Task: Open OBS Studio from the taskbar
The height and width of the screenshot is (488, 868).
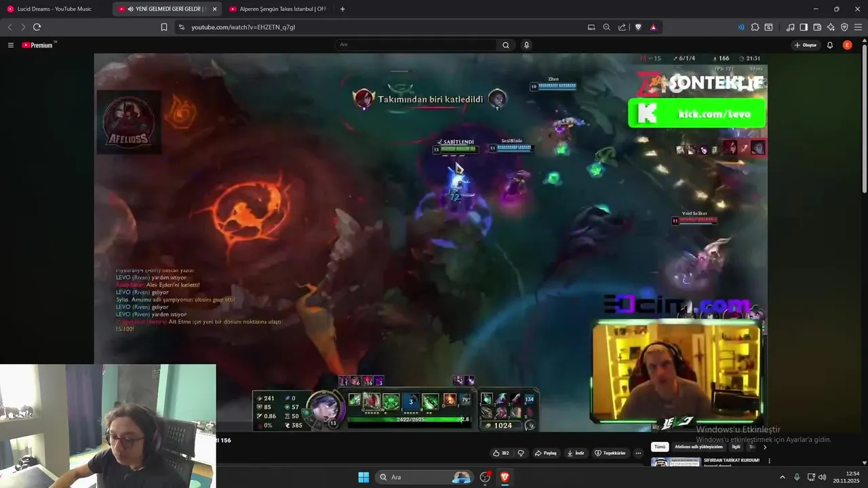Action: (x=485, y=477)
